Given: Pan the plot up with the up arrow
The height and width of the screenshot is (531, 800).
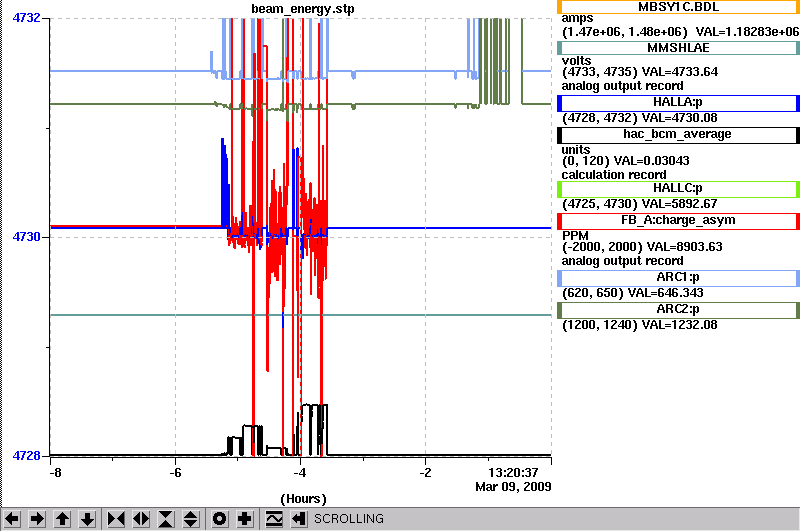Looking at the screenshot, I should tap(62, 519).
